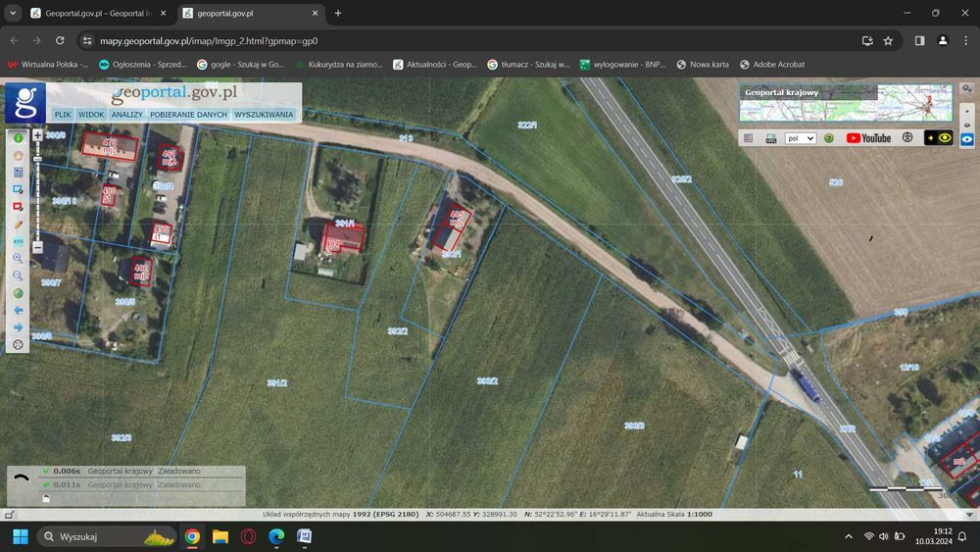Click the Wyszukaj taskbar search box

(106, 536)
